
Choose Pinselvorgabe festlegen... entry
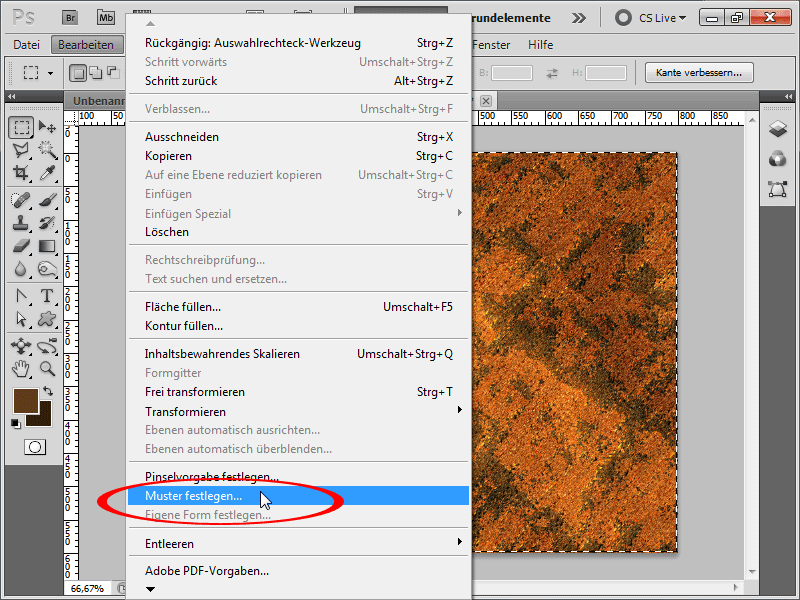click(x=298, y=477)
